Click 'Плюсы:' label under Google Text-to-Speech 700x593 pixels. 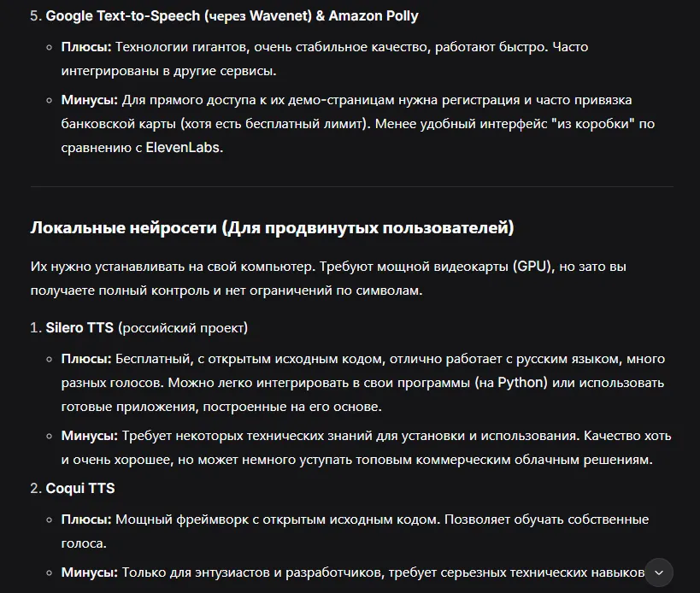point(85,46)
